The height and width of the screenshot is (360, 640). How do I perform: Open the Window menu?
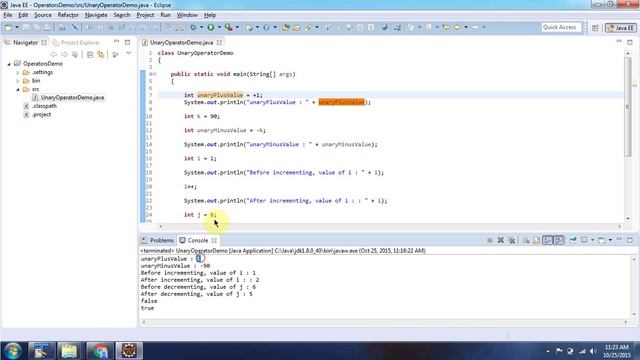(x=187, y=15)
